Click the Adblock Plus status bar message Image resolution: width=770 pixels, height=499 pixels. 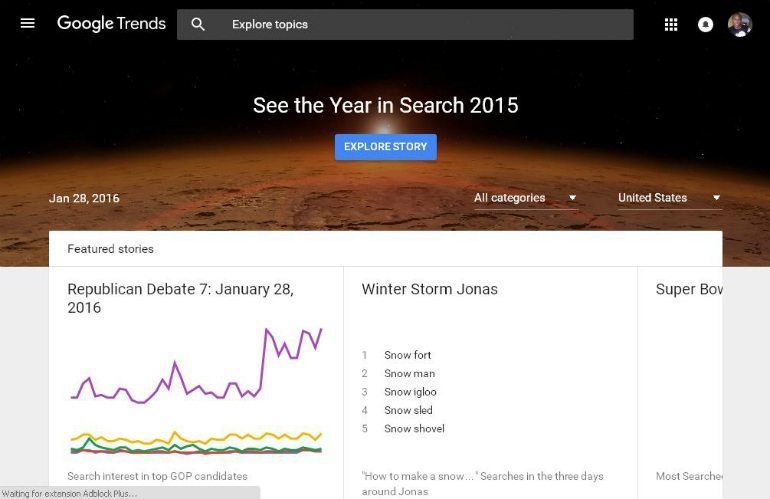tap(69, 494)
